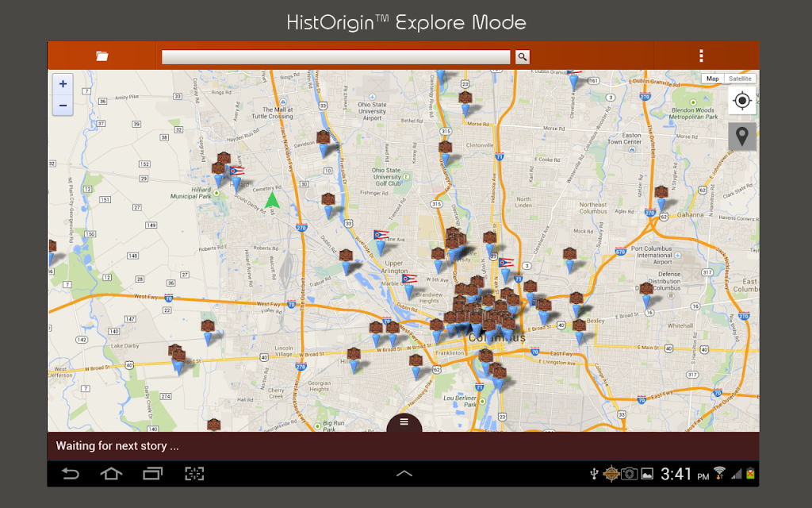Select the history marker near Davidson Rd
The width and height of the screenshot is (812, 508).
324,144
